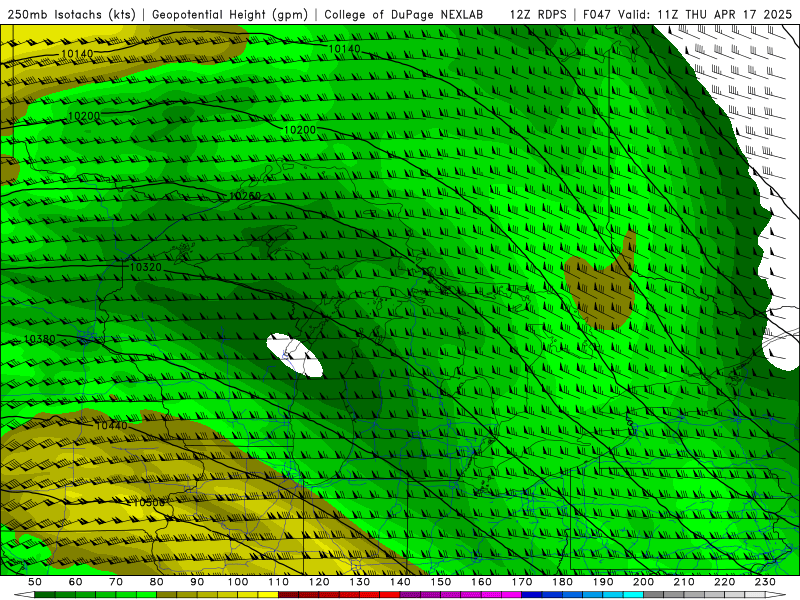Click the 140 knot color scale label

pos(401,582)
